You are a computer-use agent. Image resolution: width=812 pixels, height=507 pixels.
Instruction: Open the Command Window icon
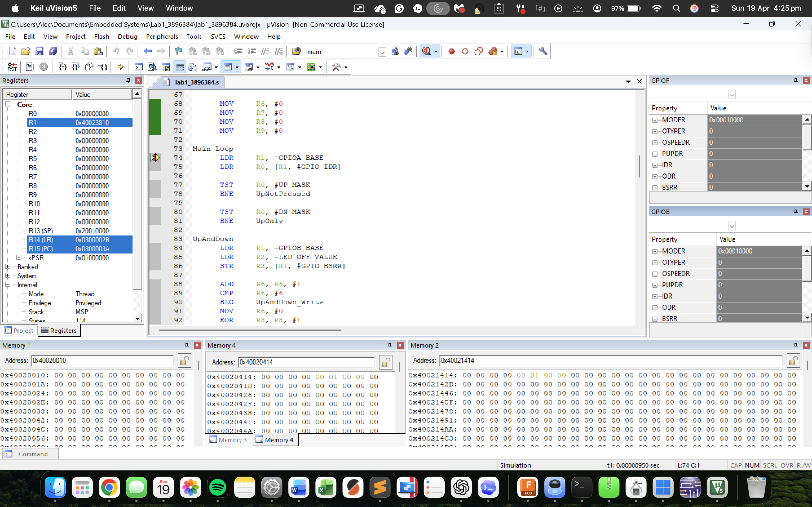coord(139,67)
